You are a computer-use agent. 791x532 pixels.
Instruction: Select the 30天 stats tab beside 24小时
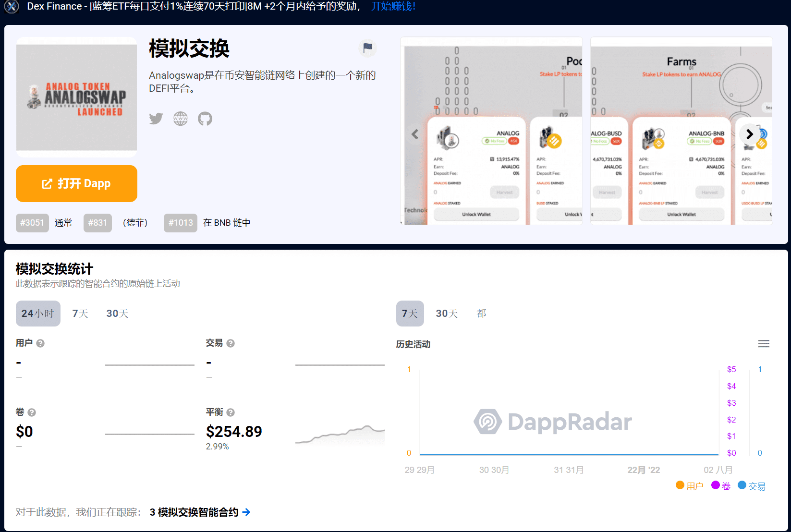(117, 314)
